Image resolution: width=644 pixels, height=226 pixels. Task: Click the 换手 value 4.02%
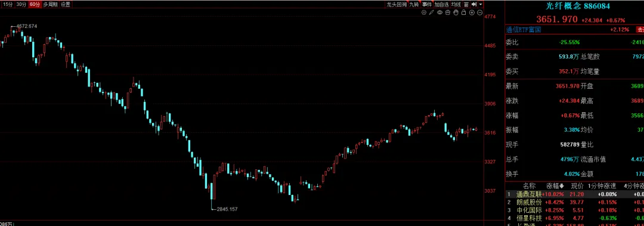point(572,174)
